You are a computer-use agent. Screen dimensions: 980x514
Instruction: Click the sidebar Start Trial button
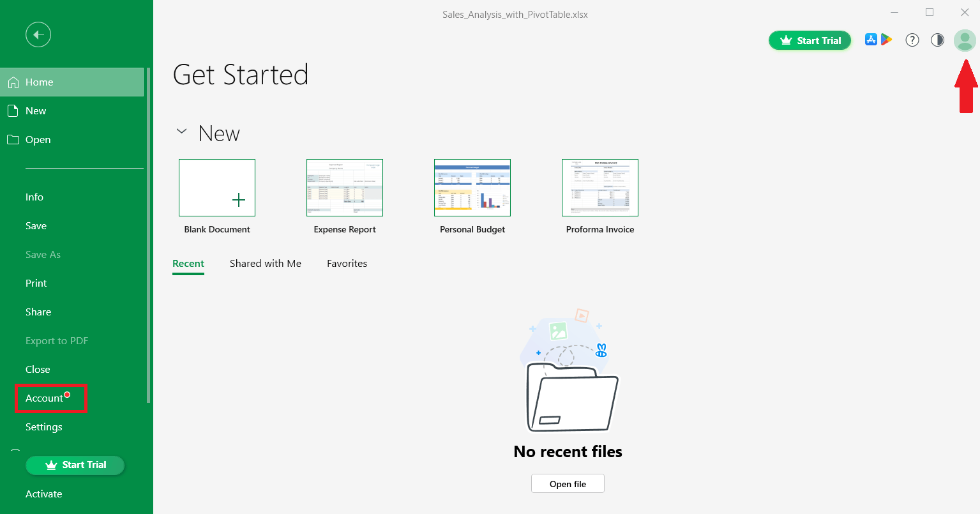pyautogui.click(x=75, y=465)
